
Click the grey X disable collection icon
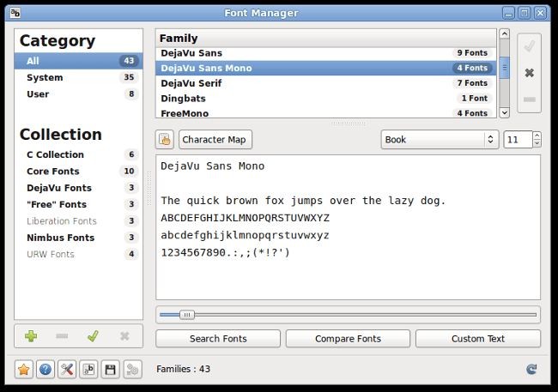click(x=124, y=336)
